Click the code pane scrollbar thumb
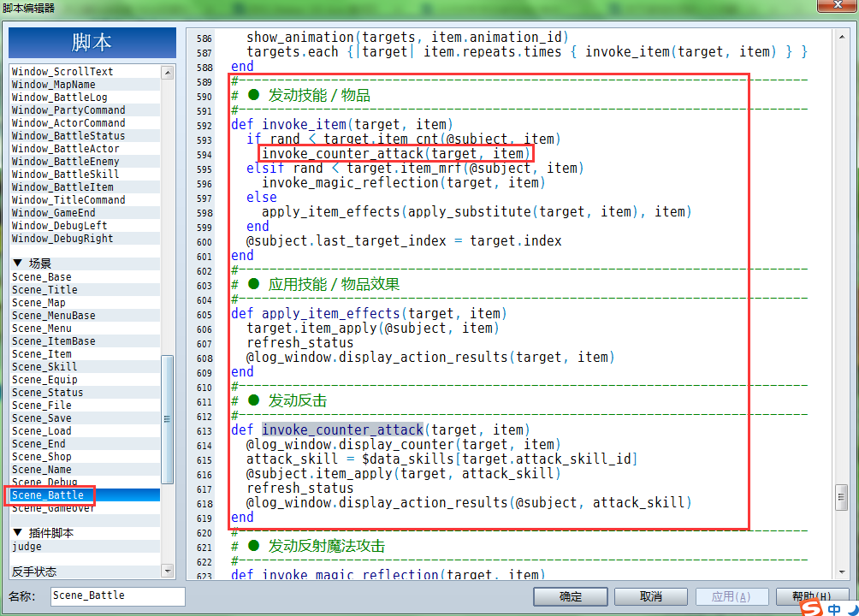 click(842, 498)
